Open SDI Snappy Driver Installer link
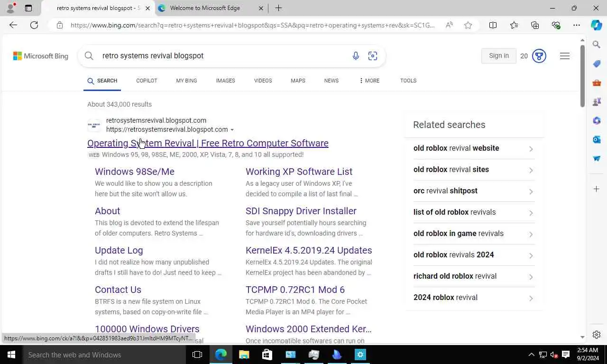 [x=301, y=211]
